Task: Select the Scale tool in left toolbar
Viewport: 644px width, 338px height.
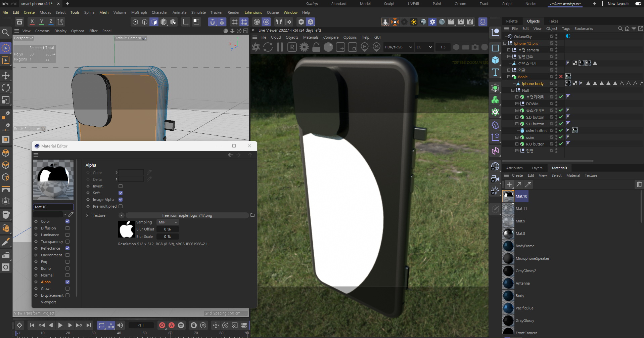Action: tap(6, 100)
